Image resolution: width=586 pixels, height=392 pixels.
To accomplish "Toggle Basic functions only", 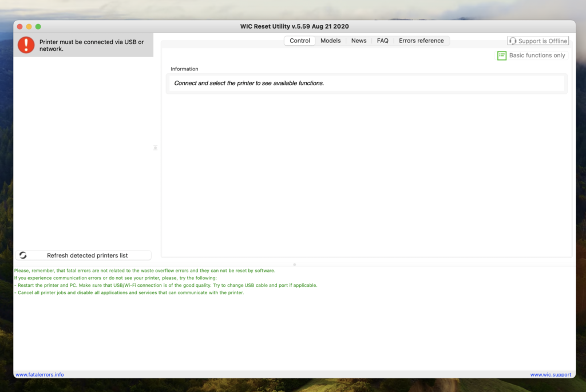I will click(531, 56).
